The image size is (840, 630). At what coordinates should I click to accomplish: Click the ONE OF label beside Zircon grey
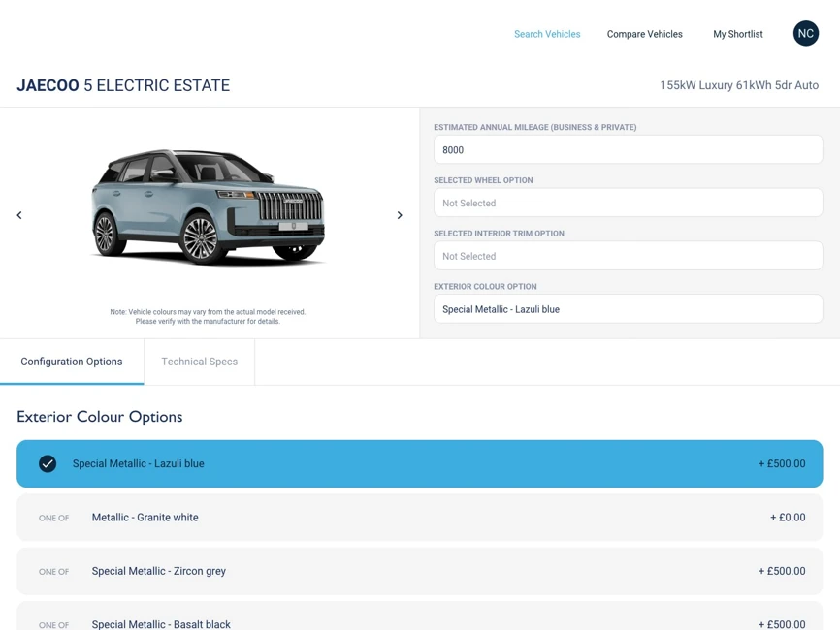[53, 572]
